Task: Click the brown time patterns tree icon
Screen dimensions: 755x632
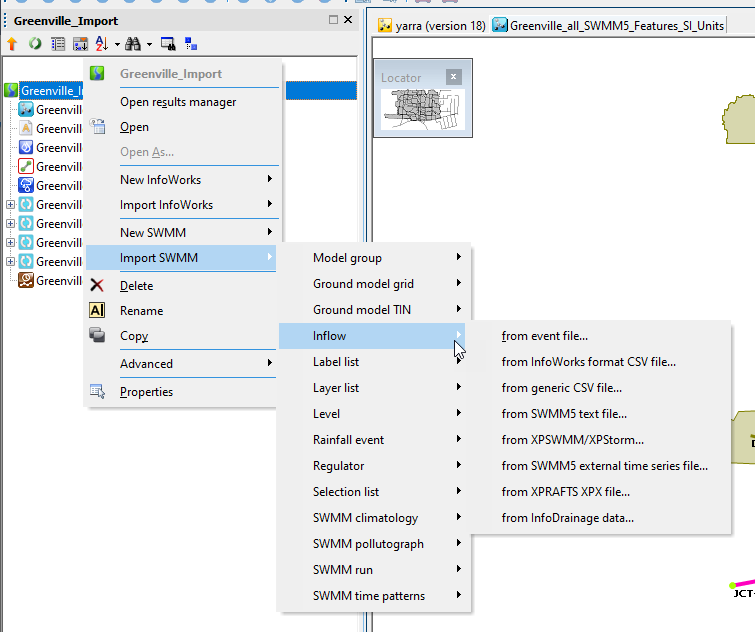Action: 26,280
